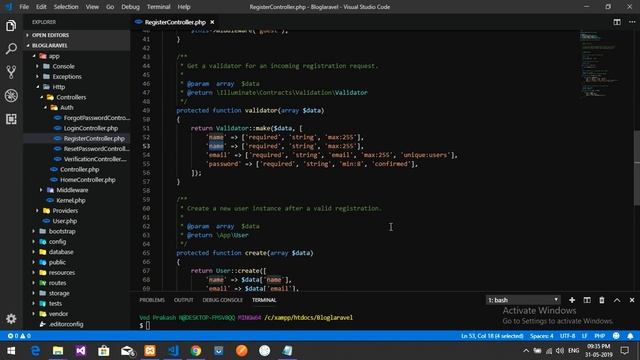Switch to the Debug Console tab
The image size is (640, 360).
tap(222, 300)
